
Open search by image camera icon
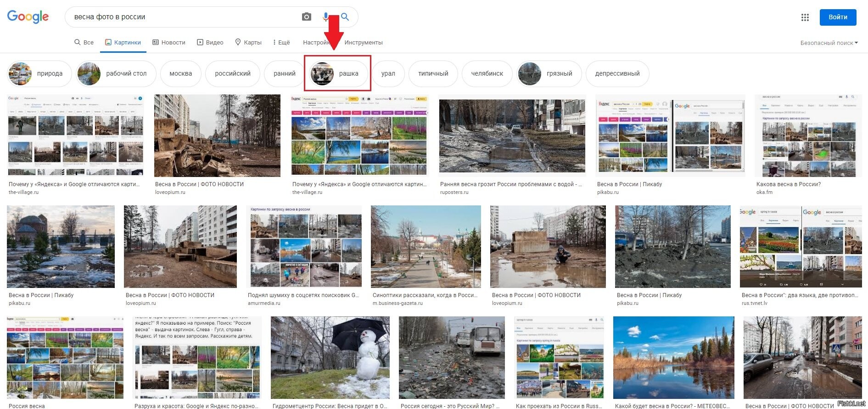click(307, 17)
